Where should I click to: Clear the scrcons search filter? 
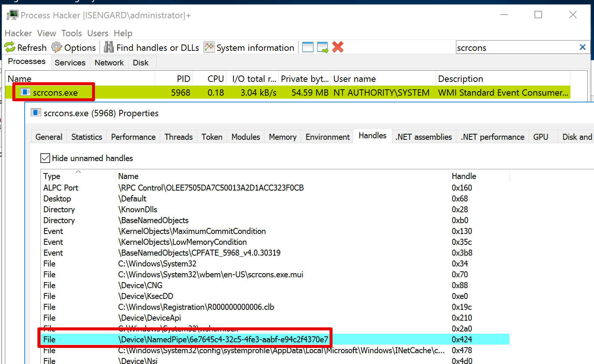click(x=582, y=47)
